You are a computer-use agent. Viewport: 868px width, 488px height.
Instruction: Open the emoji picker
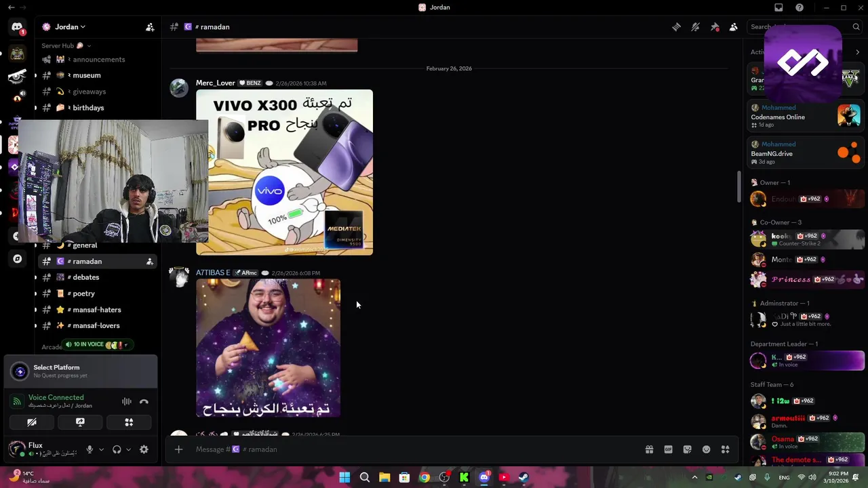(x=706, y=449)
